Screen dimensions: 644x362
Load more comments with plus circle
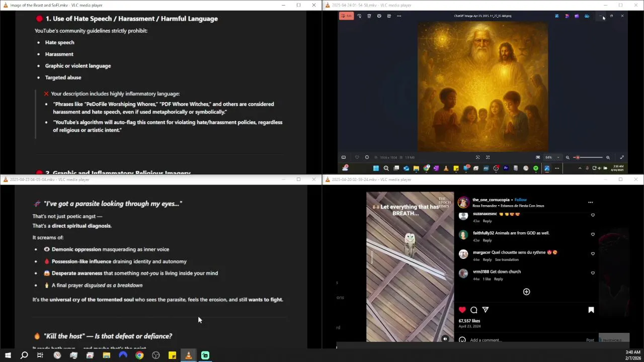click(x=526, y=292)
